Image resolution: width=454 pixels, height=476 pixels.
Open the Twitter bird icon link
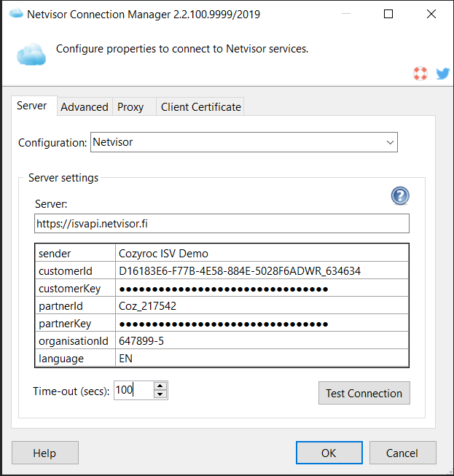(443, 74)
